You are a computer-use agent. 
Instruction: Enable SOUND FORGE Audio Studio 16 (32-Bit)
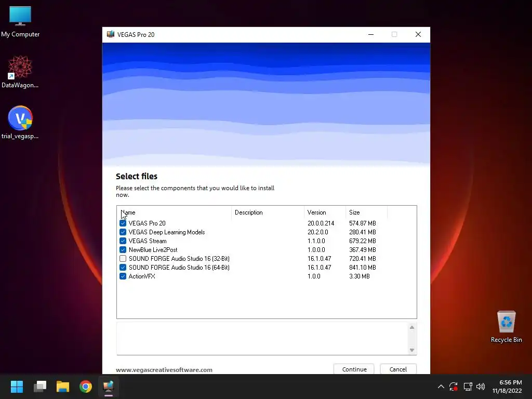pos(123,259)
